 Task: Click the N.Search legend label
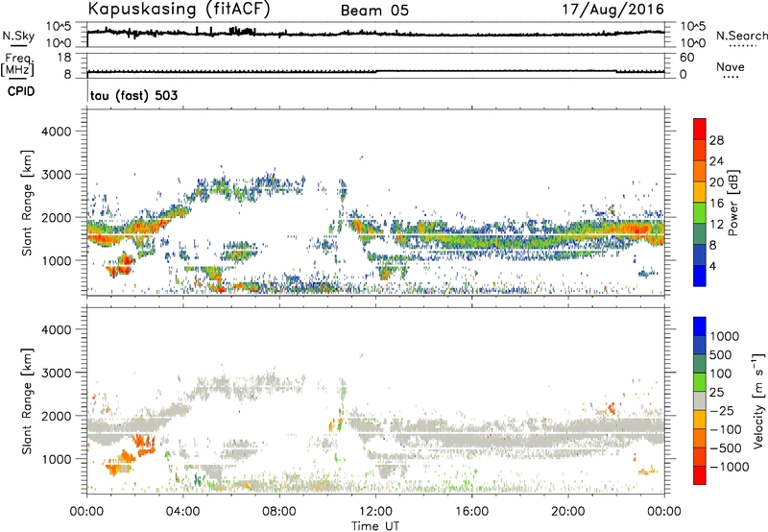click(x=741, y=36)
